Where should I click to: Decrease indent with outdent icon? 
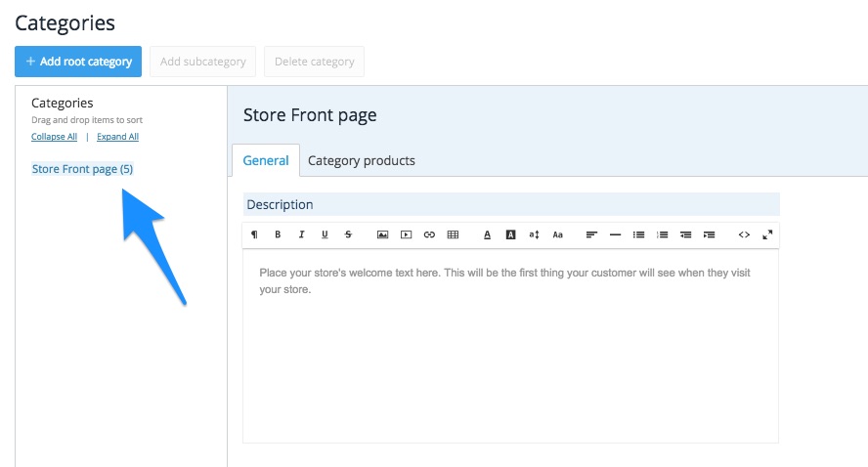point(685,234)
